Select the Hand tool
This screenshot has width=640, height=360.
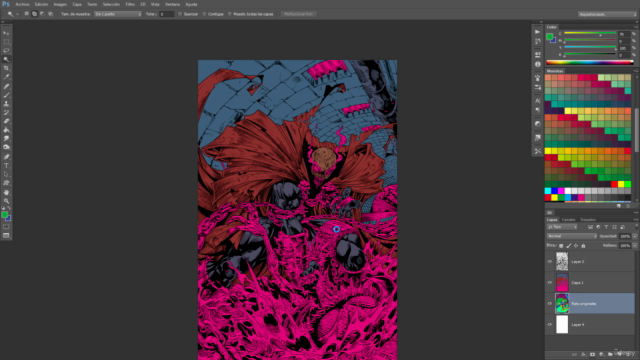pos(6,192)
